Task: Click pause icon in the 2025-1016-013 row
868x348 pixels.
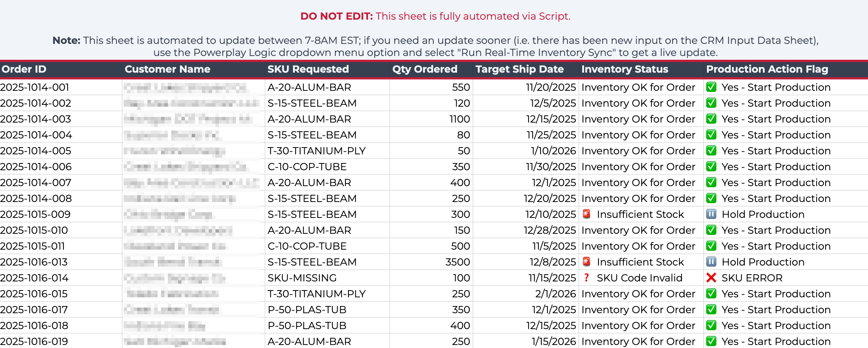Action: coord(711,262)
